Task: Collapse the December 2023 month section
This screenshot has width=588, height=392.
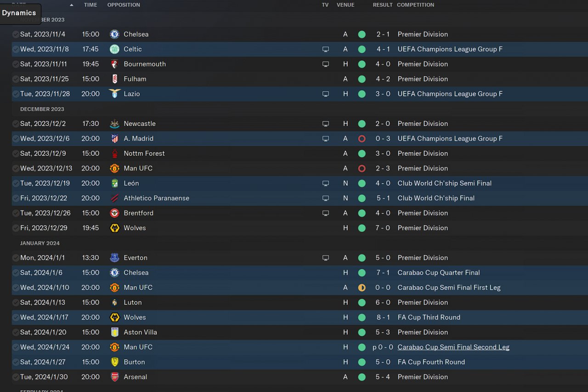Action: (x=42, y=109)
